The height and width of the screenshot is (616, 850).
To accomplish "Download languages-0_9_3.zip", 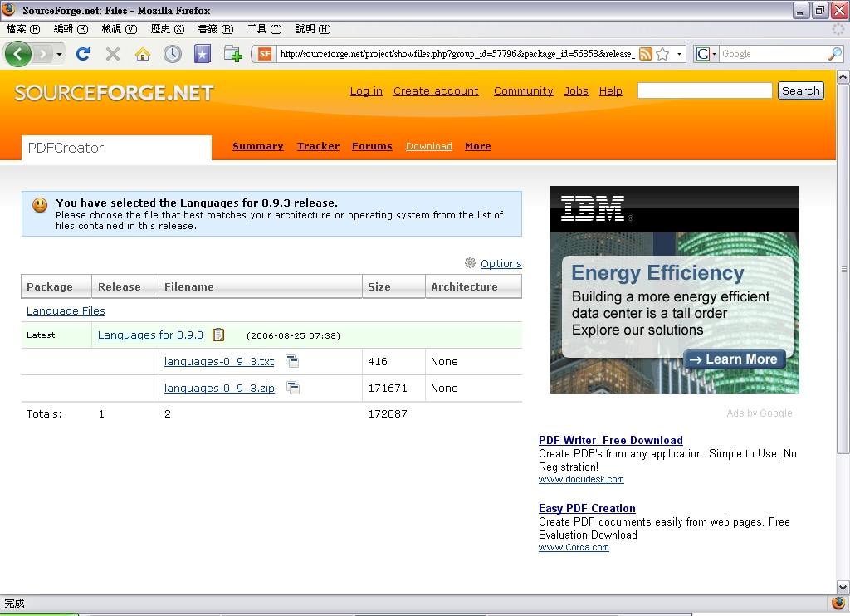I will click(219, 389).
